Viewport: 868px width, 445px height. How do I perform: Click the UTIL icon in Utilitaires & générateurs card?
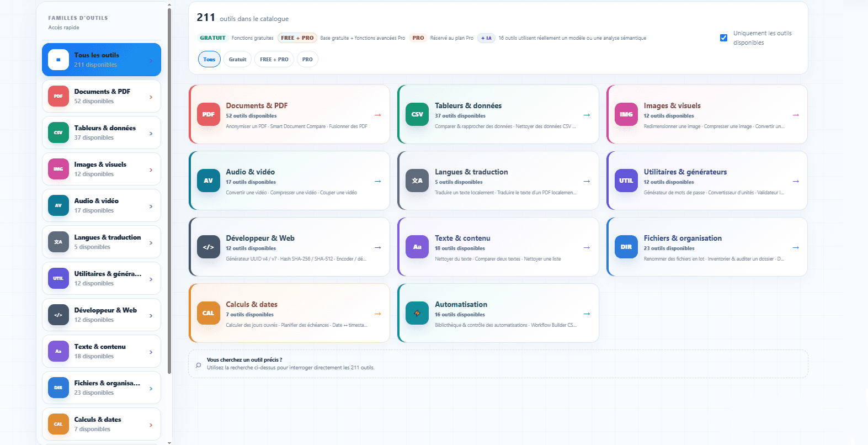click(626, 181)
